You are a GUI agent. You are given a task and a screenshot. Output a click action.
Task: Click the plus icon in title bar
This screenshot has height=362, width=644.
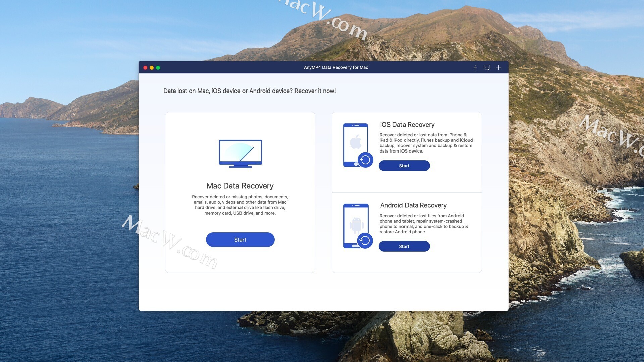[x=499, y=67]
